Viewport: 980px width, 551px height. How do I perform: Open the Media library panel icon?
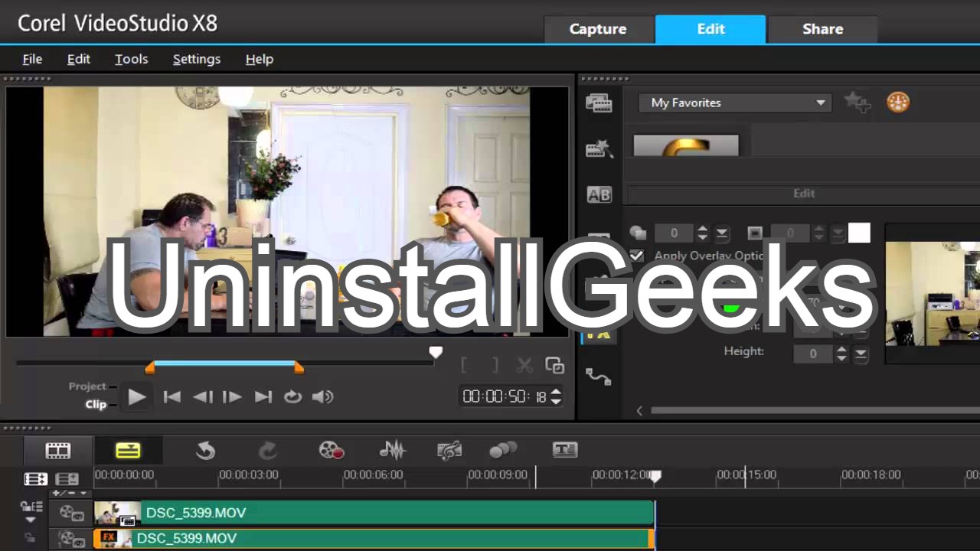click(x=599, y=103)
